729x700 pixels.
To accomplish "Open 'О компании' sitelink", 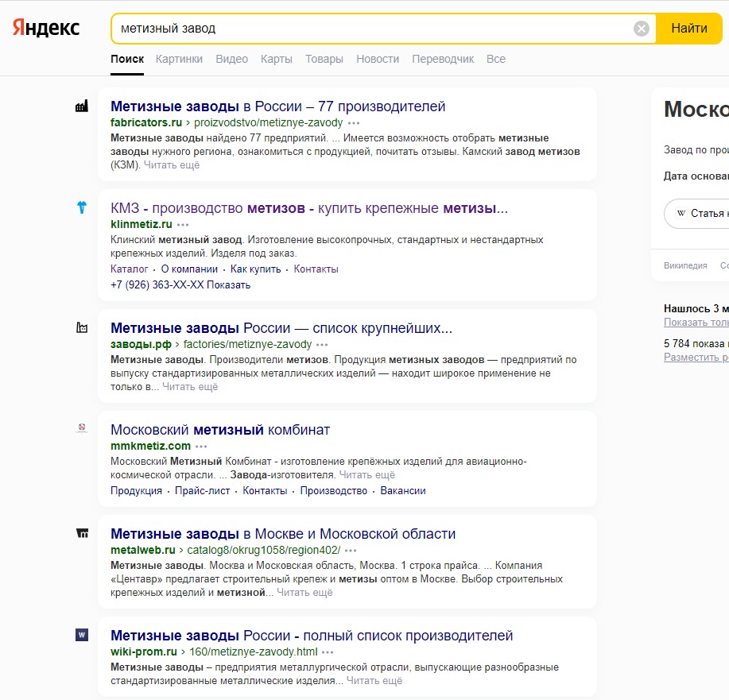I will pos(189,269).
